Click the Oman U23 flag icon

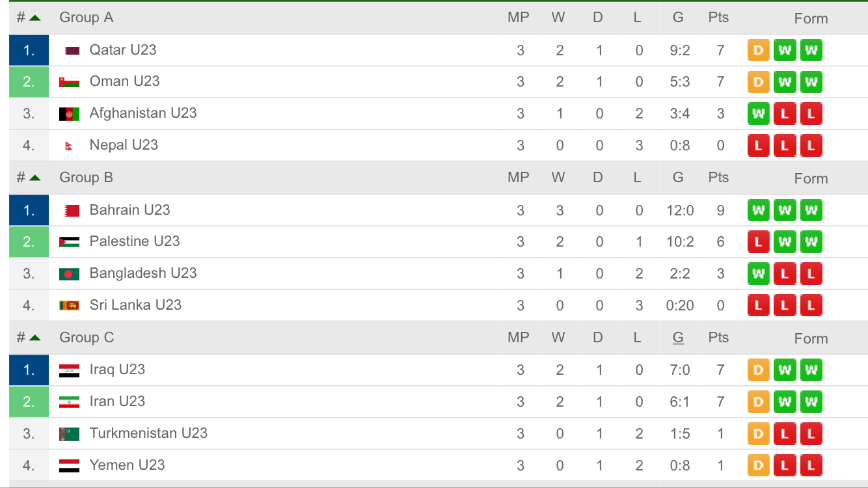click(x=69, y=82)
